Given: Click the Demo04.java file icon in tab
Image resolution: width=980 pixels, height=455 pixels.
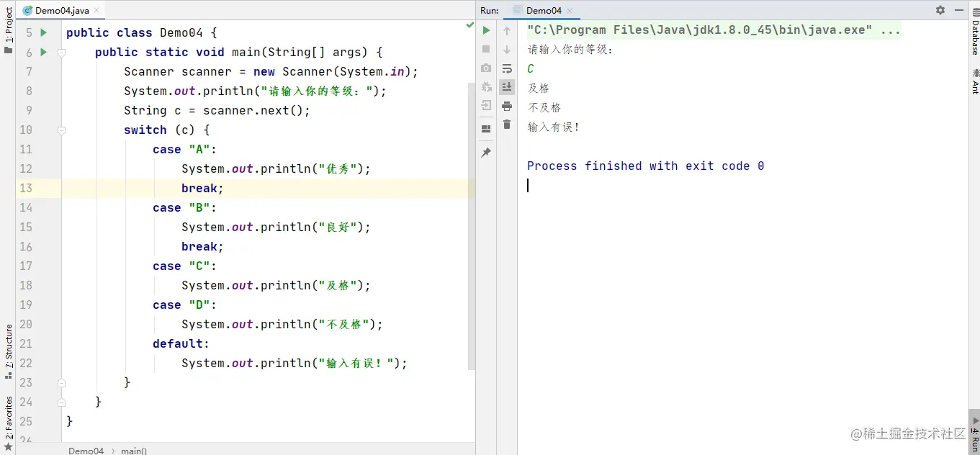Looking at the screenshot, I should (x=27, y=10).
